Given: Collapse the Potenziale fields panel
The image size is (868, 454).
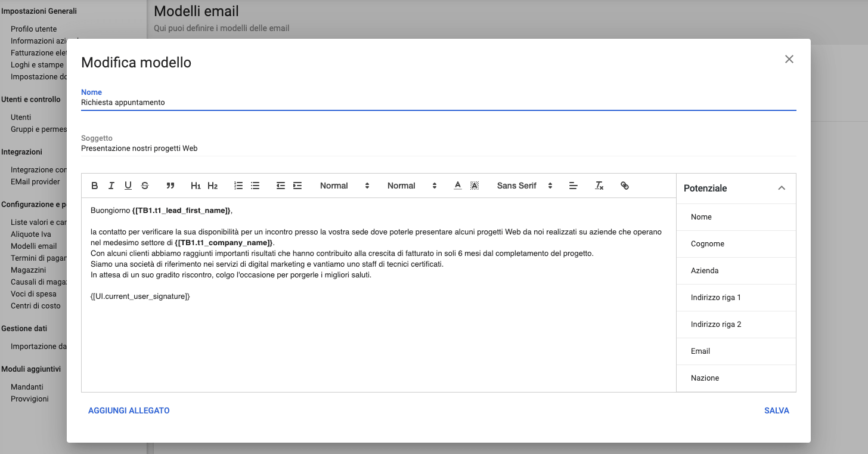Looking at the screenshot, I should pyautogui.click(x=782, y=187).
